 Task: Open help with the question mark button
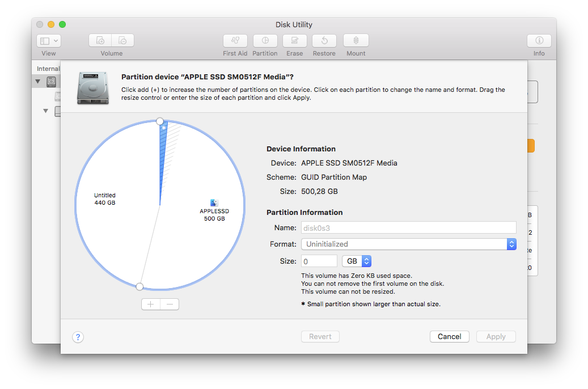pyautogui.click(x=78, y=337)
